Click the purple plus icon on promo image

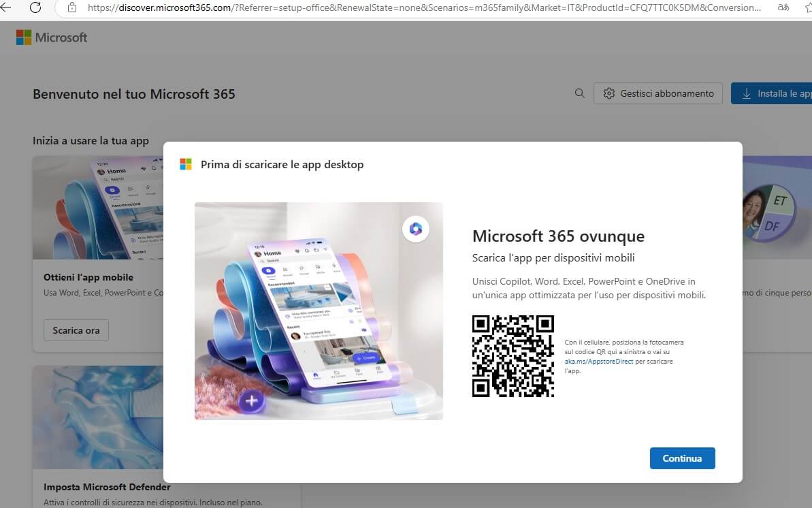click(251, 400)
